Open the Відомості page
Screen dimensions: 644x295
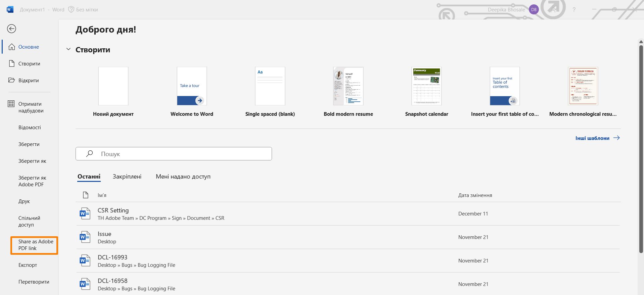point(30,128)
